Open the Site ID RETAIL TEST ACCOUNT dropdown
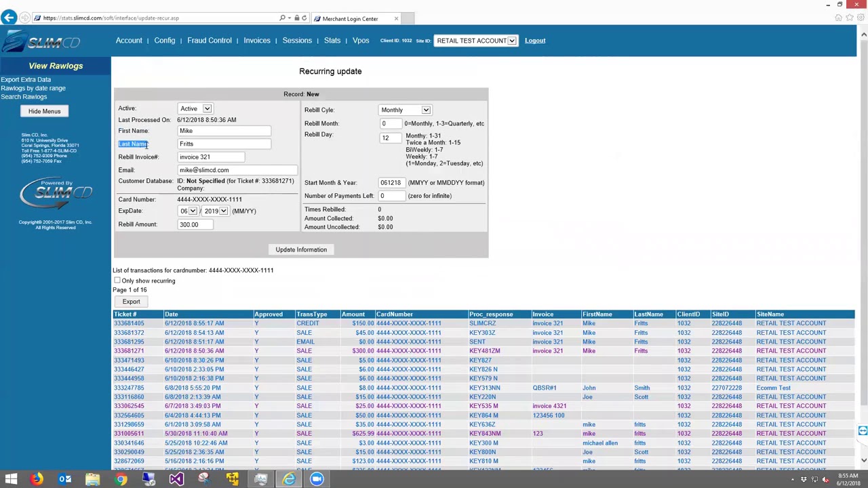This screenshot has width=868, height=488. tap(475, 41)
